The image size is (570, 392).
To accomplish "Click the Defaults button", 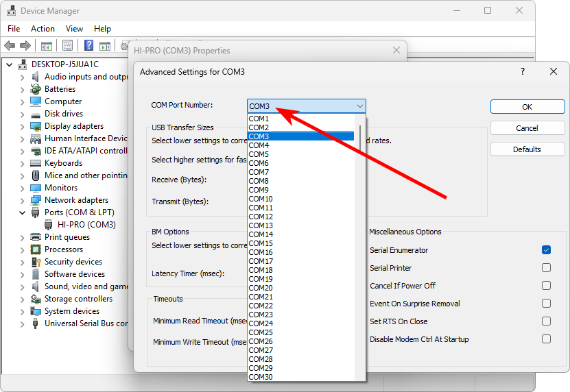I will tap(527, 149).
